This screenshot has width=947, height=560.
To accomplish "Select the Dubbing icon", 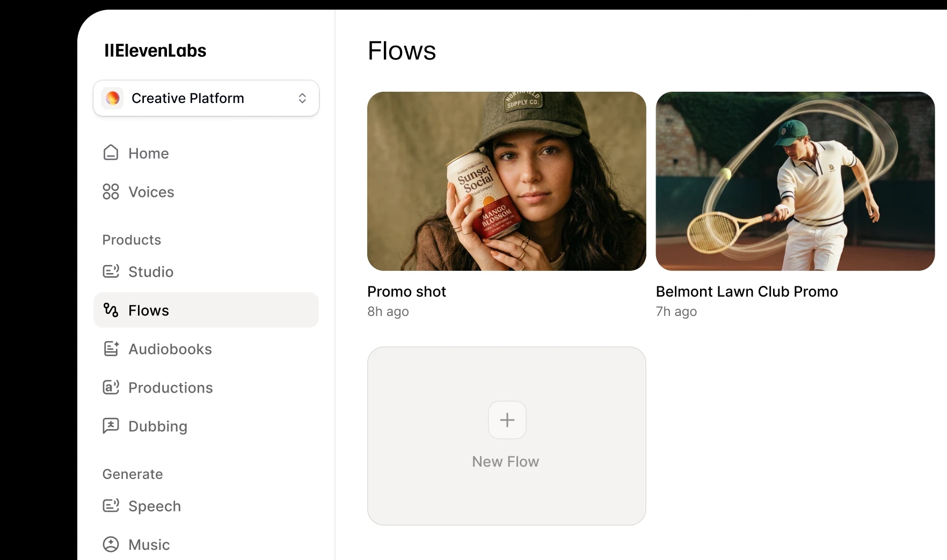I will pyautogui.click(x=111, y=426).
